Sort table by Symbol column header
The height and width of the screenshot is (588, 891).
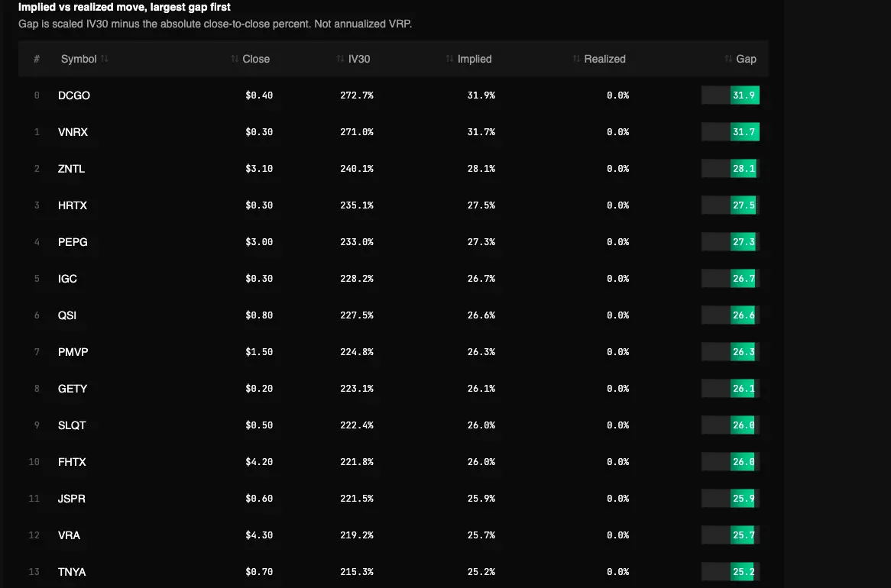click(79, 59)
